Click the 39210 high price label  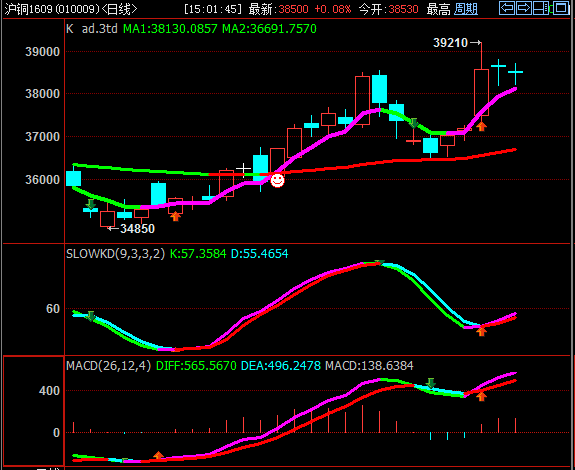click(x=450, y=43)
